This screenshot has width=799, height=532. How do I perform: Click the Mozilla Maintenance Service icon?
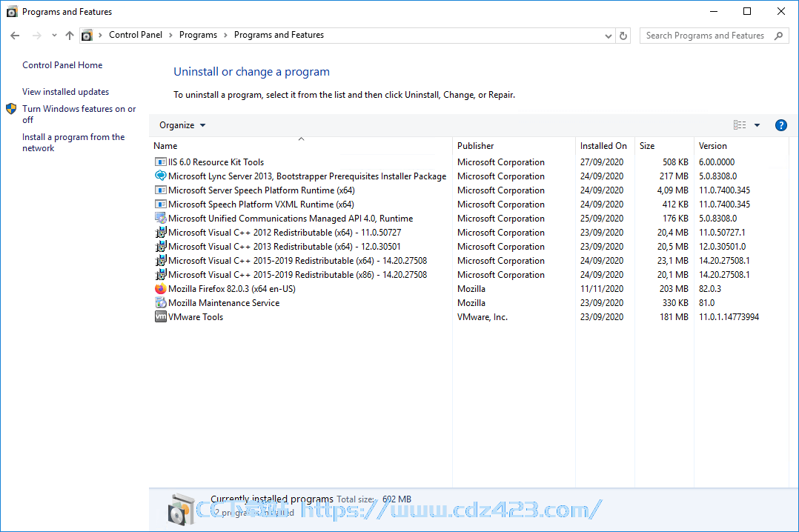tap(161, 303)
